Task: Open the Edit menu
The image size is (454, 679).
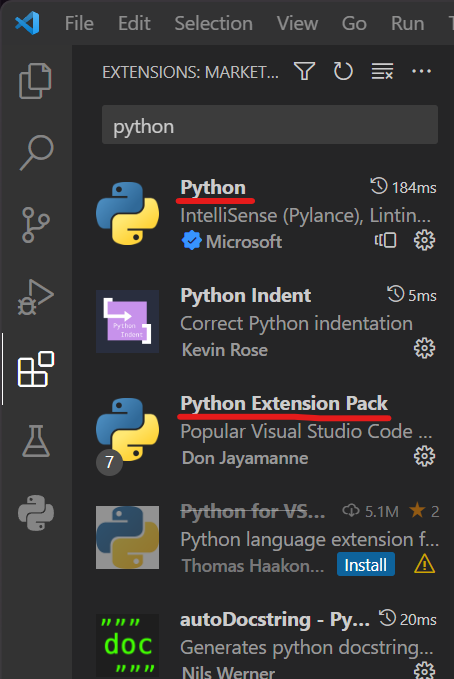Action: point(134,23)
